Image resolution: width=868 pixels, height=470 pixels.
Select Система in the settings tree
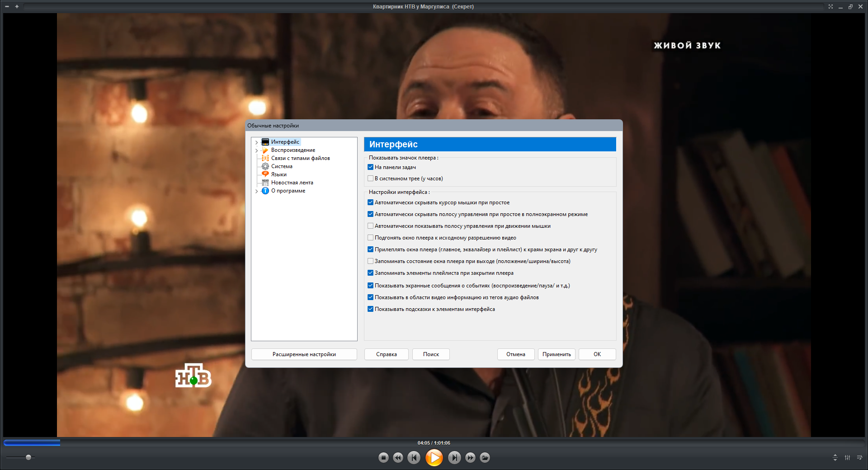[x=281, y=166]
